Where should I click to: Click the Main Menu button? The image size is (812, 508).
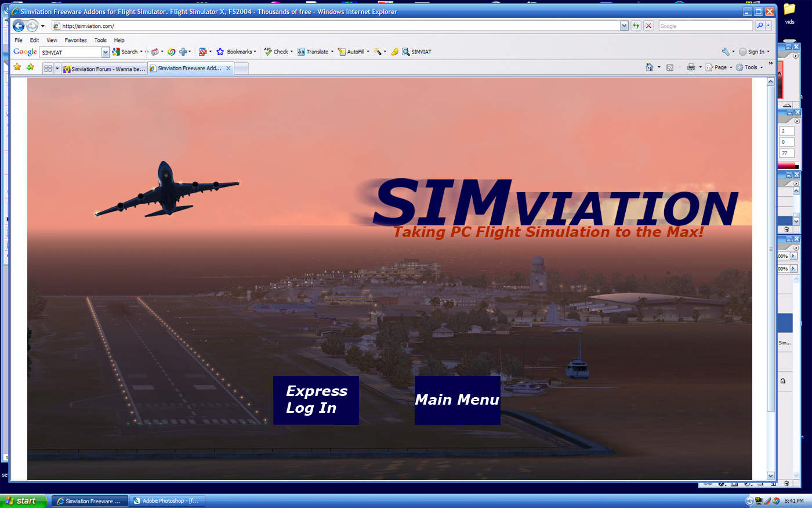[x=457, y=400]
